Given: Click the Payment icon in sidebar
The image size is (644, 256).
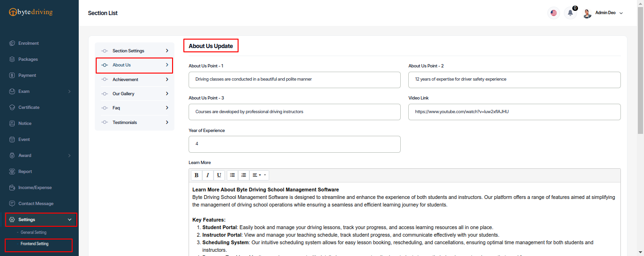Looking at the screenshot, I should 12,75.
